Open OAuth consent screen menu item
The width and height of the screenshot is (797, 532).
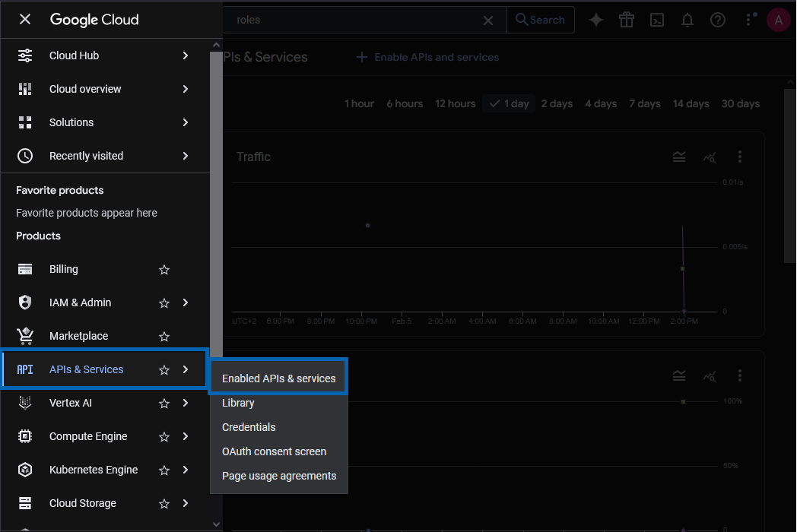pyautogui.click(x=274, y=451)
